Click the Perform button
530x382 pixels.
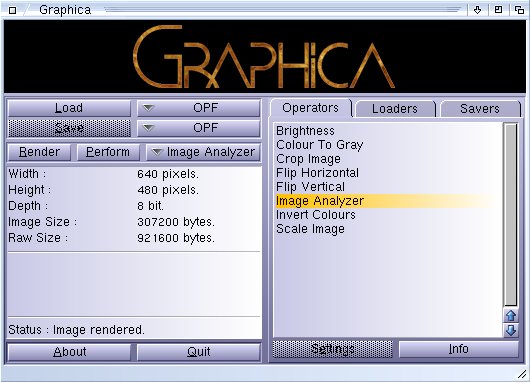click(108, 152)
